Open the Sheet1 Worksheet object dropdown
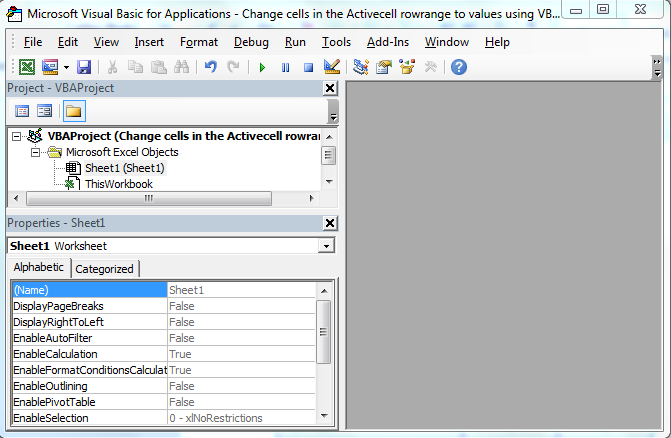This screenshot has width=671, height=438. (327, 246)
